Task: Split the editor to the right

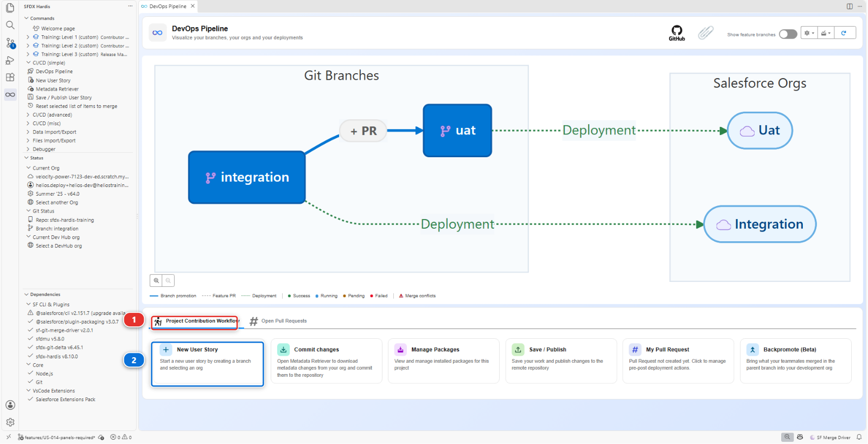Action: coord(850,6)
